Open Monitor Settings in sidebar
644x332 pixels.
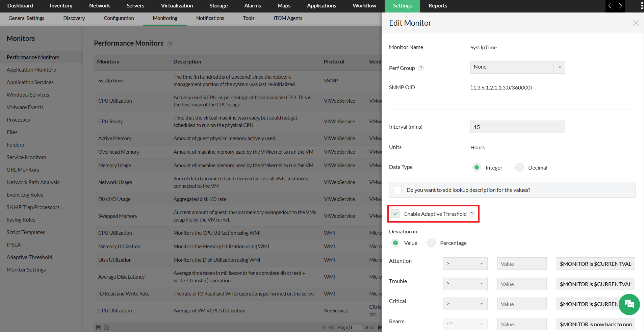click(26, 270)
